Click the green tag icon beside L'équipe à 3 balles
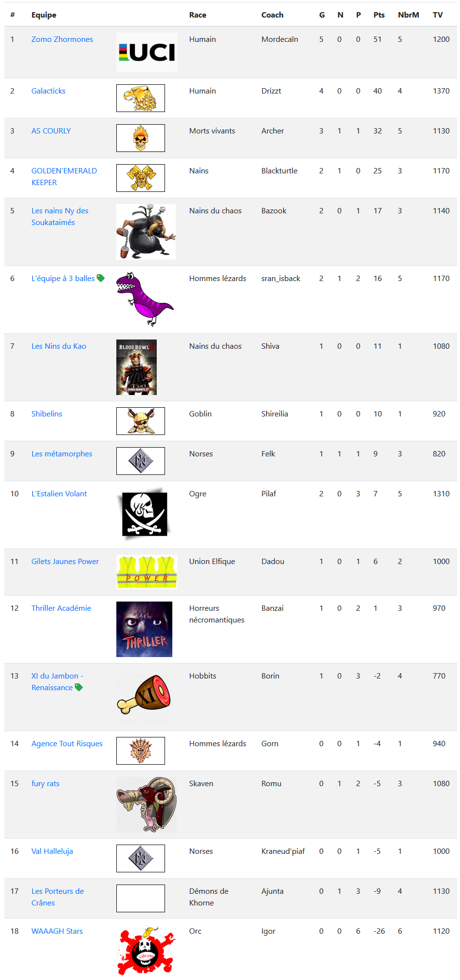The height and width of the screenshot is (980, 460). click(x=101, y=278)
